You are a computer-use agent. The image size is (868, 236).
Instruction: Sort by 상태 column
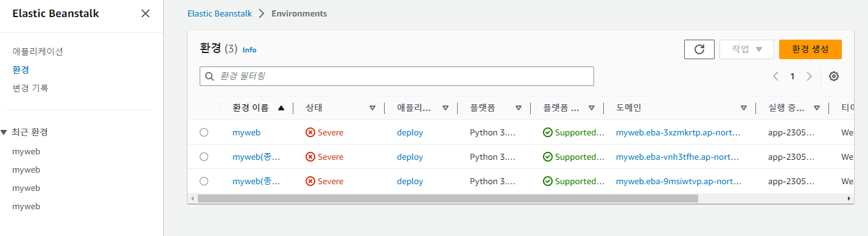(373, 108)
